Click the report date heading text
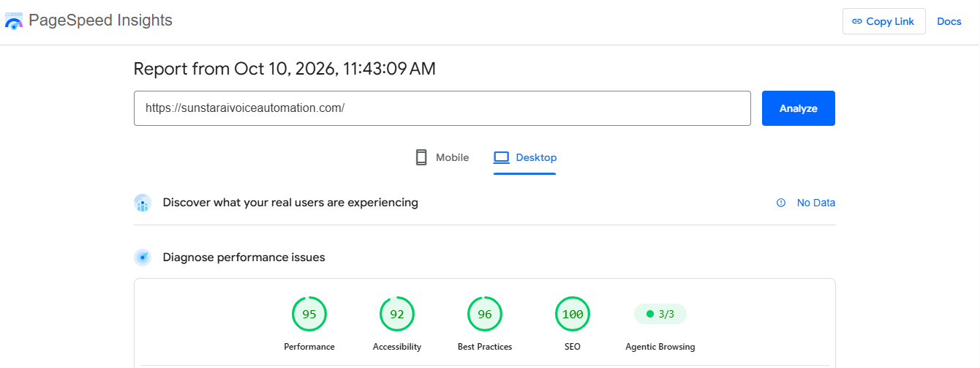 (284, 70)
